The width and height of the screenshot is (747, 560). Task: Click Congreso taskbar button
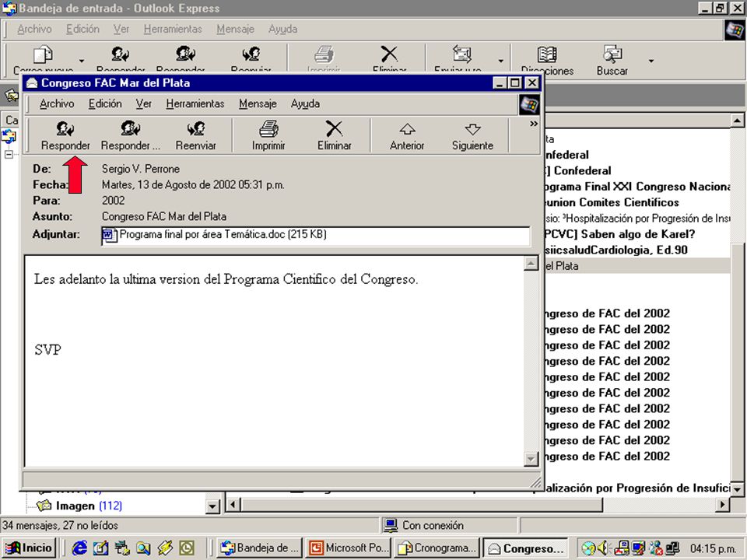tap(526, 548)
